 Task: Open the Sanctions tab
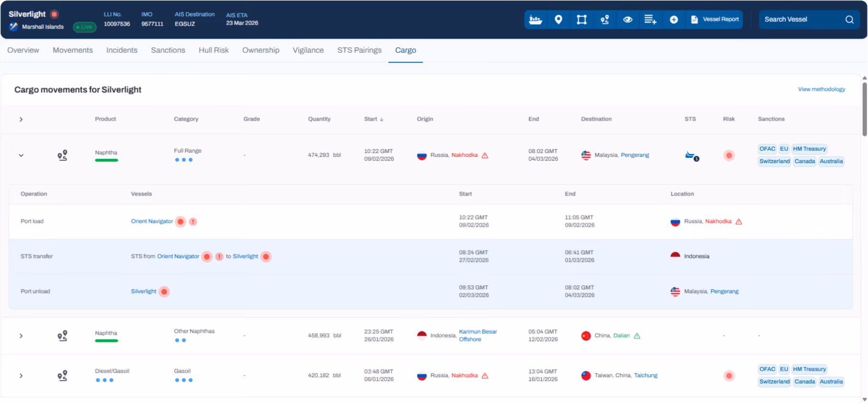(168, 50)
